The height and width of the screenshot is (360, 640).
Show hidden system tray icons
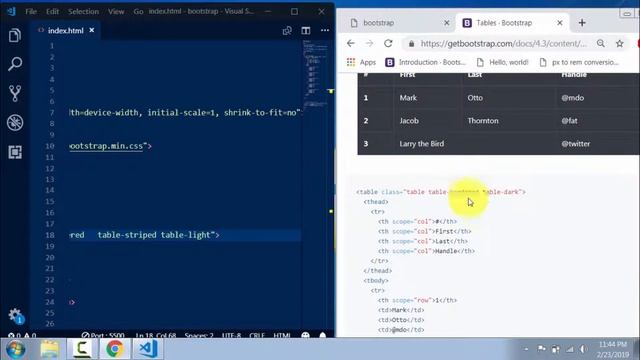[x=526, y=349]
